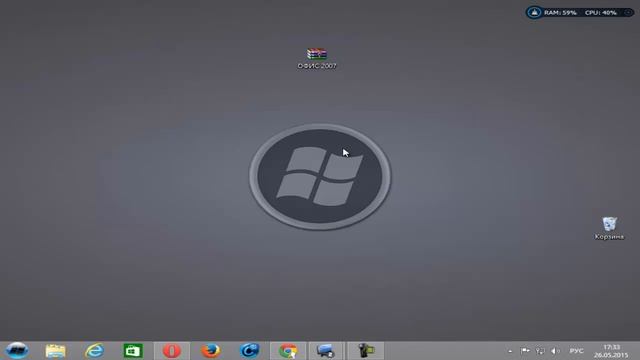This screenshot has height=360, width=640.
Task: Open the volume speaker tray icon
Action: (555, 351)
